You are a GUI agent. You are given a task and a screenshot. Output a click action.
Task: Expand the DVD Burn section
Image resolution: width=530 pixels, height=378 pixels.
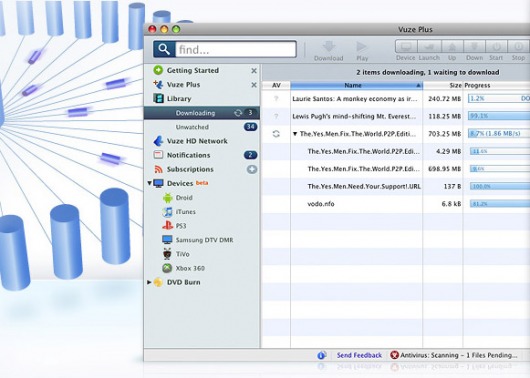click(149, 282)
